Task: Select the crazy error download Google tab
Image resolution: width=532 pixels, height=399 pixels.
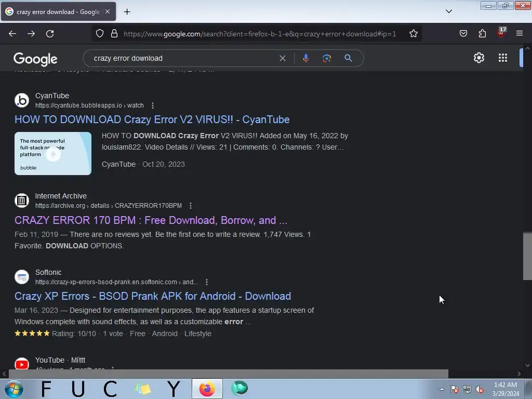Action: tap(58, 11)
